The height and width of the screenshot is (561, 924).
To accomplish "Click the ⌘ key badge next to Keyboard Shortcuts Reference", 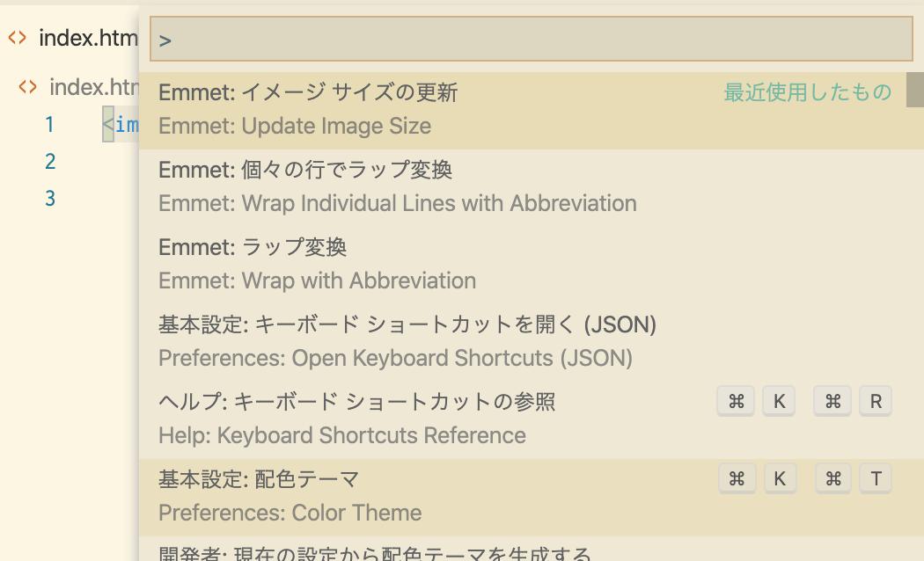I will (736, 401).
